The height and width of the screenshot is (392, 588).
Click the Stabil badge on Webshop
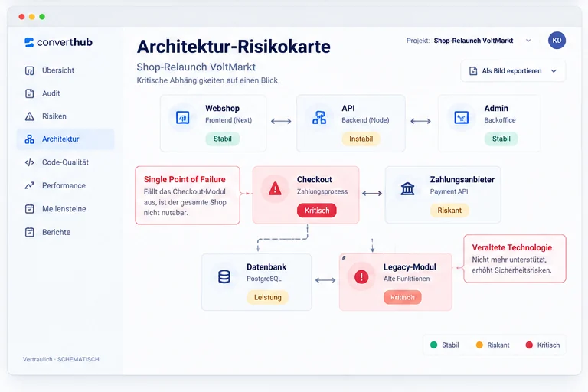click(222, 139)
